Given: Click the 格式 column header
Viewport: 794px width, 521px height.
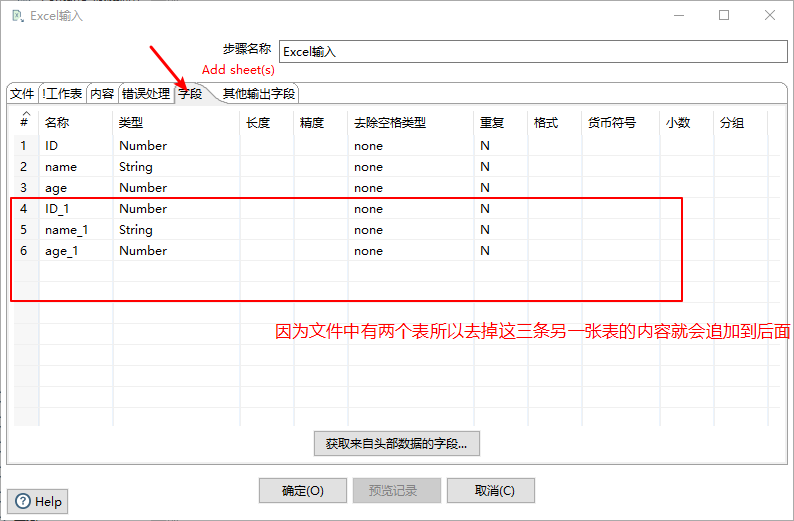Looking at the screenshot, I should tap(554, 123).
